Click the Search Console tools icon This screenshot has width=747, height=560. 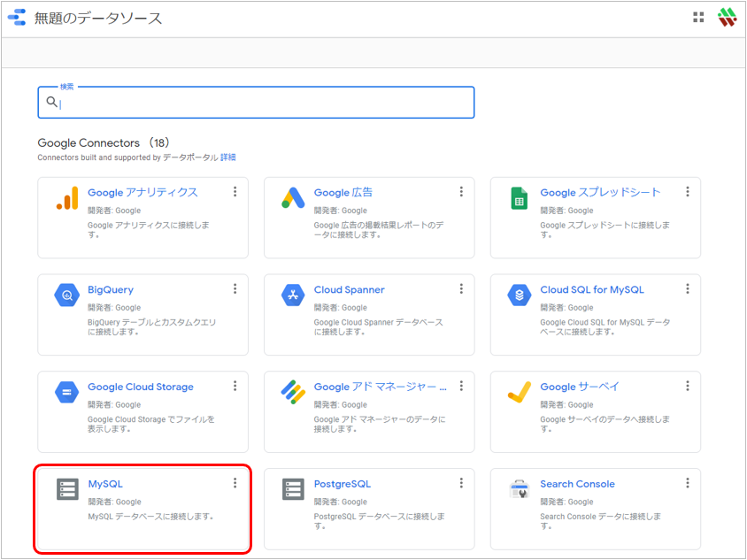520,489
